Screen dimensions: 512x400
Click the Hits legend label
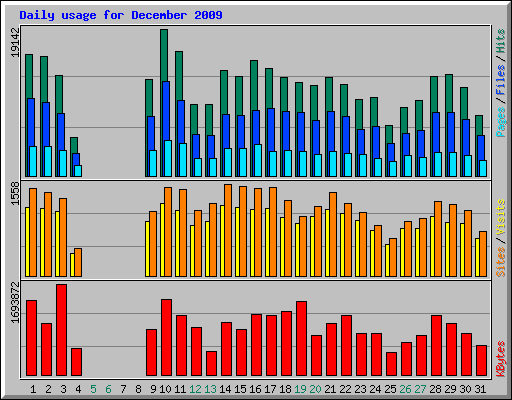point(501,41)
